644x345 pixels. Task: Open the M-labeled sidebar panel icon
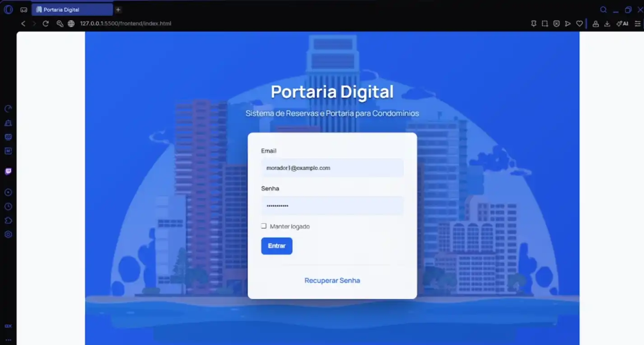click(8, 151)
